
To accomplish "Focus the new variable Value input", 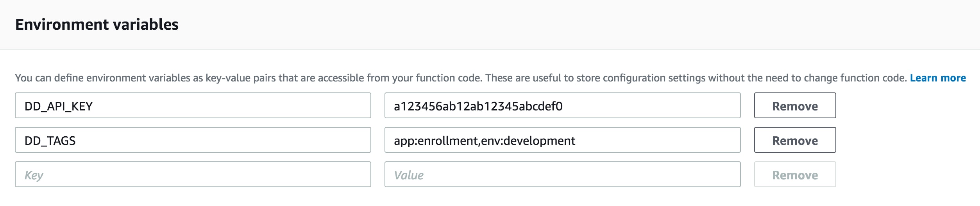I will pyautogui.click(x=562, y=174).
